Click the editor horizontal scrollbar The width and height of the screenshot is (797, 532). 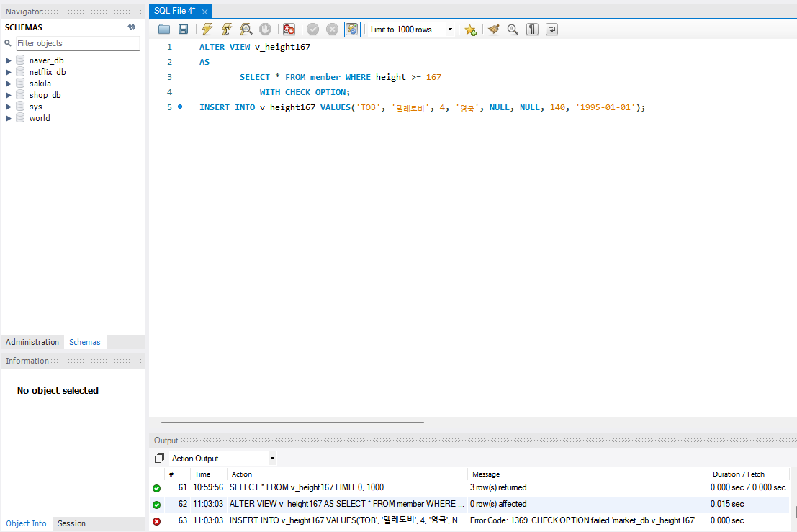click(x=292, y=422)
